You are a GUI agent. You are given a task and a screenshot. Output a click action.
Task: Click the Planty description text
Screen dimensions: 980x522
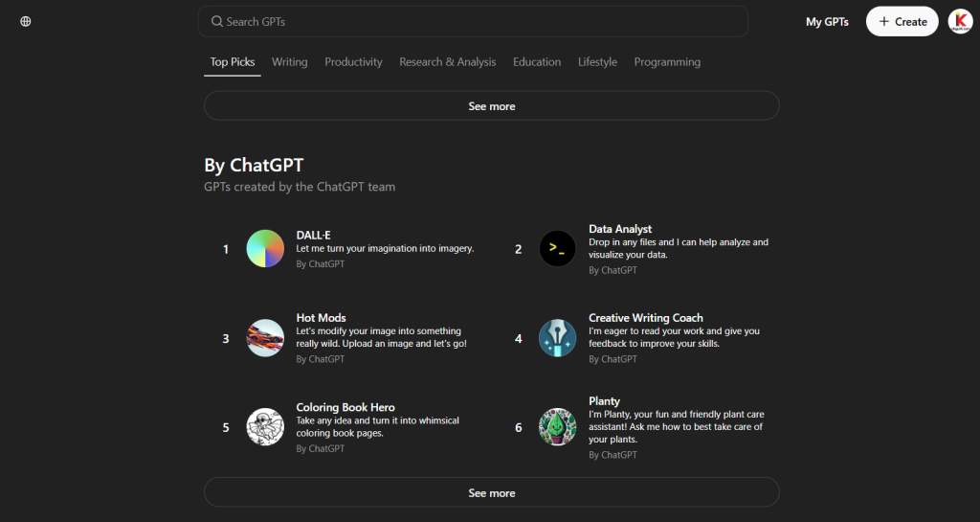click(677, 426)
